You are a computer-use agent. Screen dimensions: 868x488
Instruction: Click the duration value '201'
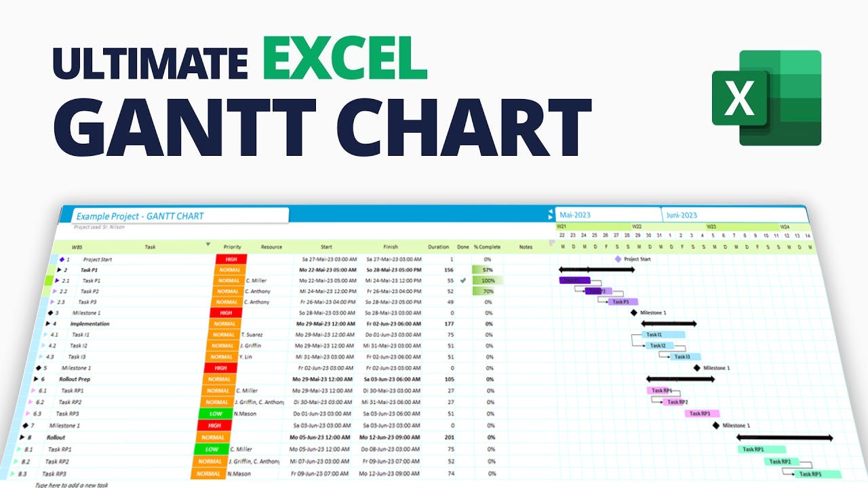tap(449, 437)
